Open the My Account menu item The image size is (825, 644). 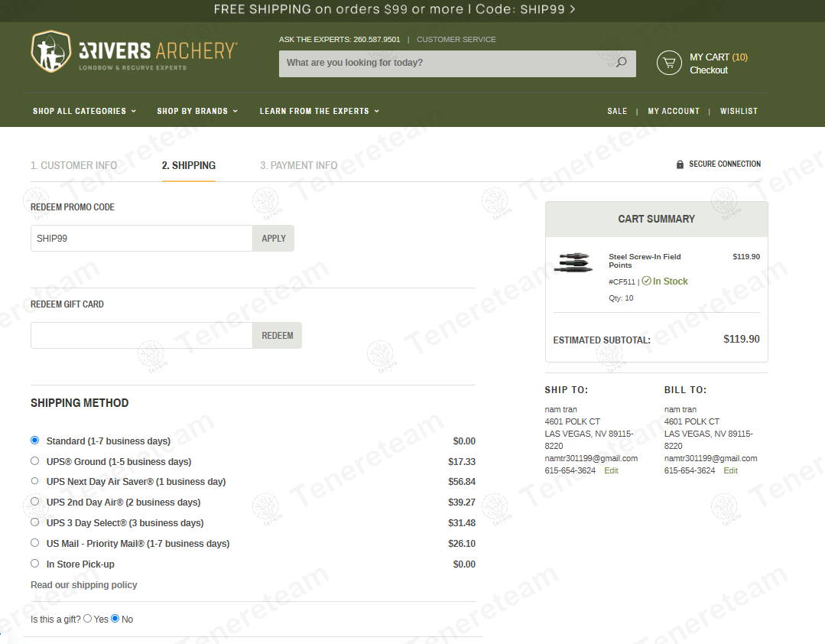tap(674, 111)
